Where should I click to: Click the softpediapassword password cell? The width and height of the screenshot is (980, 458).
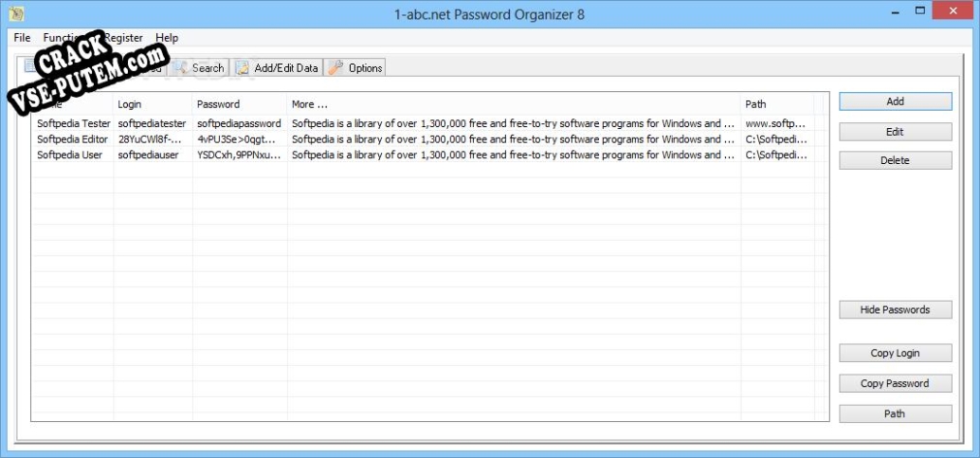point(239,123)
